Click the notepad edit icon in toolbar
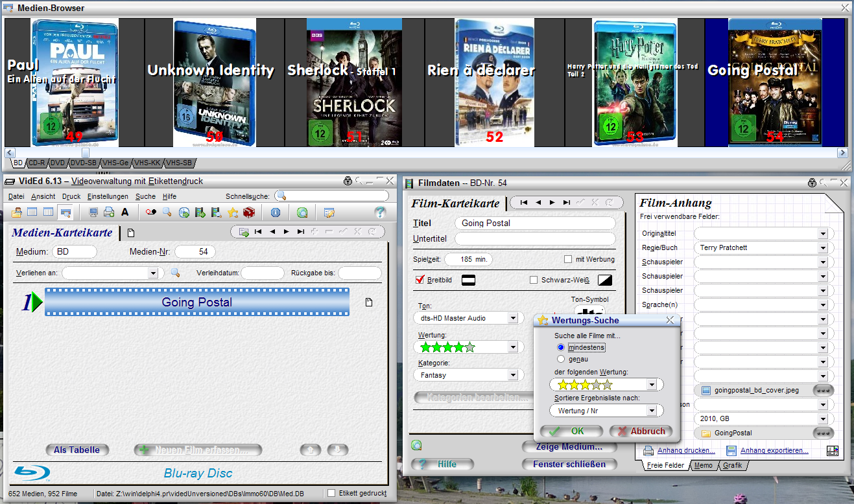Viewport: 854px width, 504px height. click(x=329, y=212)
